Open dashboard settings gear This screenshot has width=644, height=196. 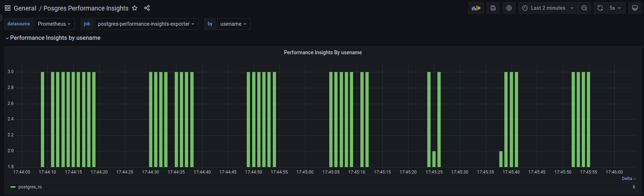pos(509,8)
